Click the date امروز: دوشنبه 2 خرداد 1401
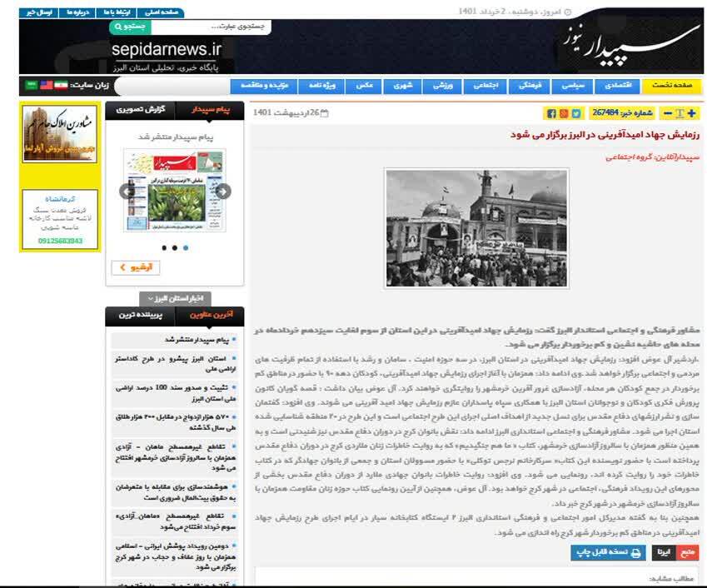707x588 pixels. tap(515, 12)
